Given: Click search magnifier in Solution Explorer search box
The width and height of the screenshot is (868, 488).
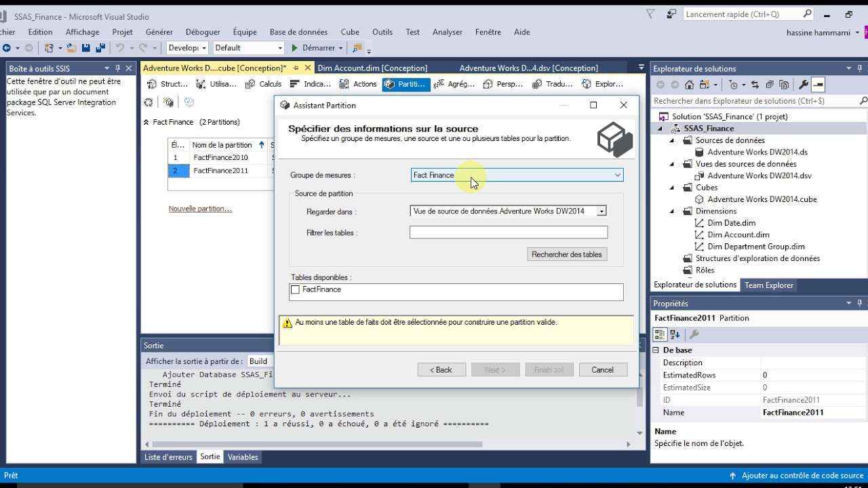Looking at the screenshot, I should click(863, 100).
